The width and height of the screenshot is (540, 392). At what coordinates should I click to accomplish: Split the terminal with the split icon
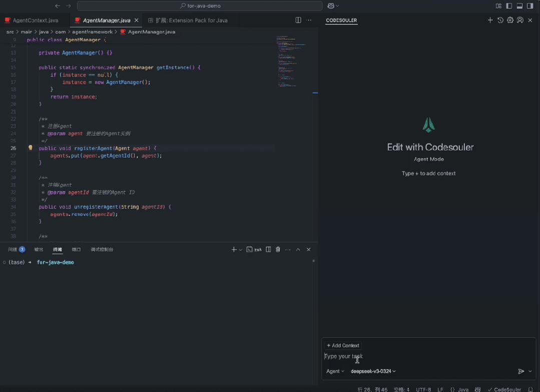(269, 249)
